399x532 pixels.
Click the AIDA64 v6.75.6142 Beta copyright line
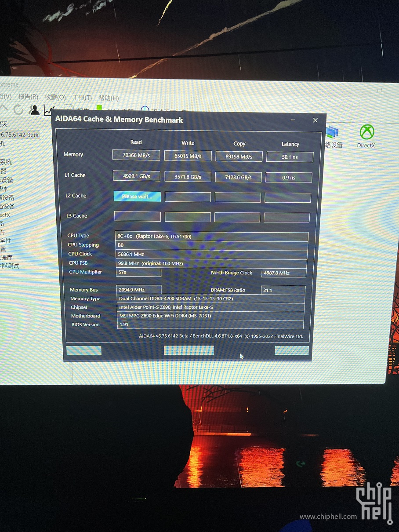pos(221,336)
